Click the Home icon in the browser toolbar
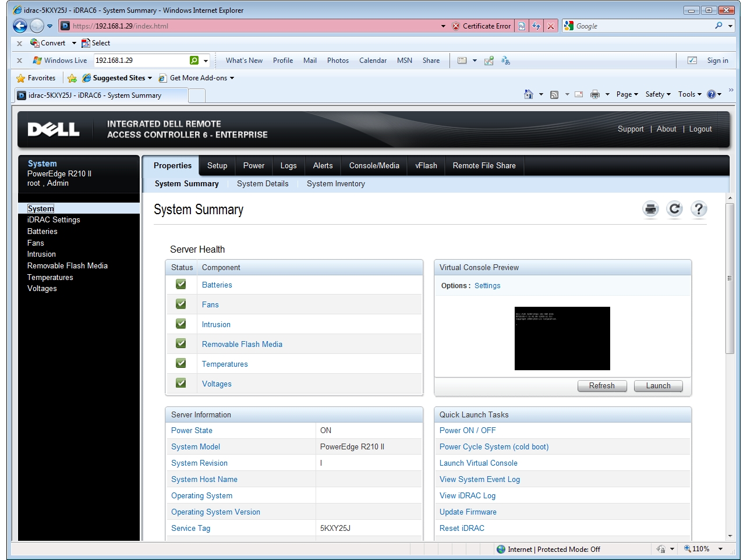747x560 pixels. point(530,94)
